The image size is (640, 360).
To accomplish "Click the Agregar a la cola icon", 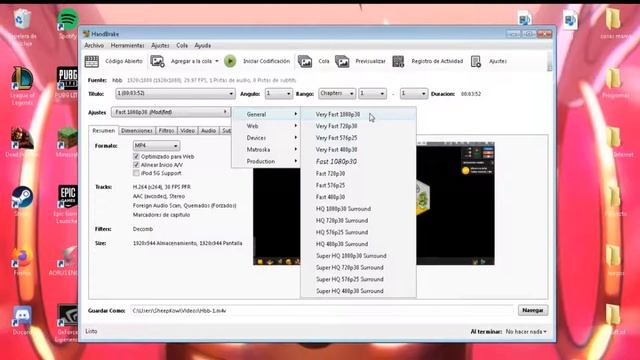I will (x=157, y=61).
